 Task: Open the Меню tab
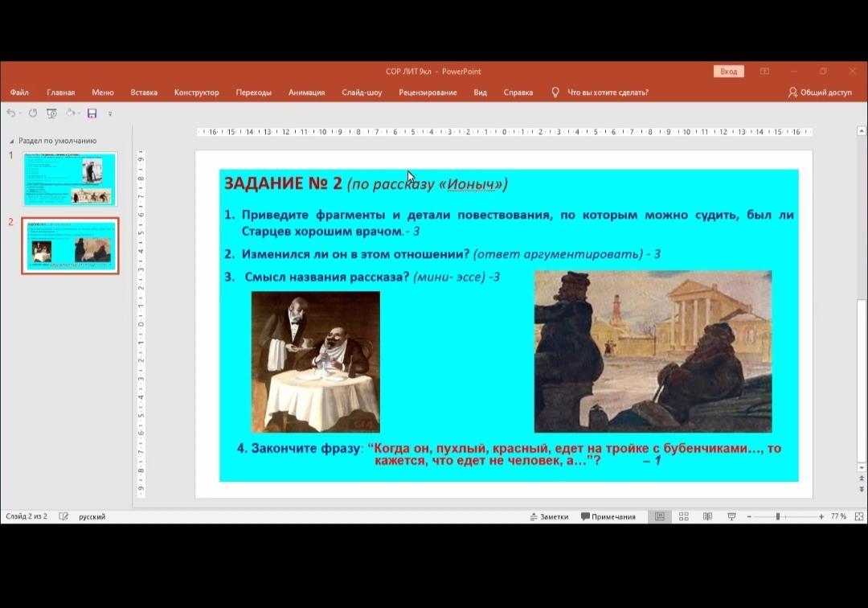102,92
